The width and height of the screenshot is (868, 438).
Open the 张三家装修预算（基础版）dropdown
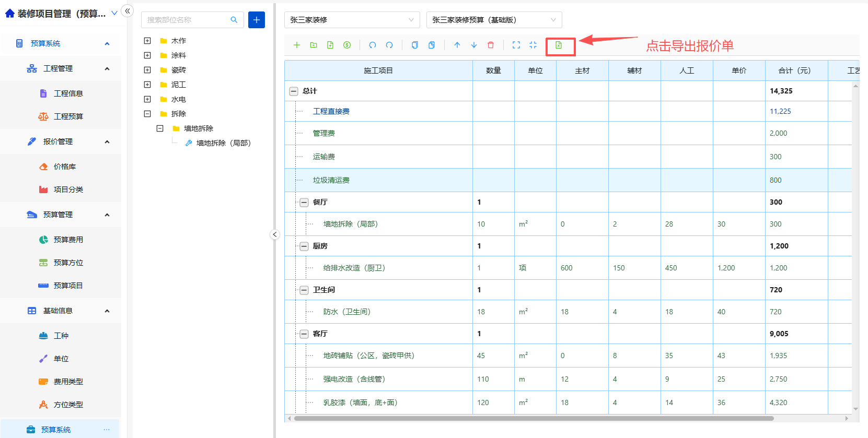coord(494,20)
